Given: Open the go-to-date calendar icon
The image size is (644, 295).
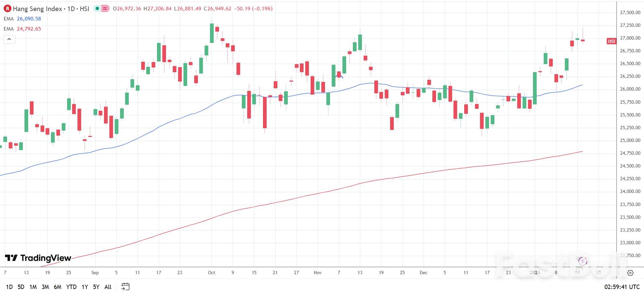Looking at the screenshot, I should [125, 287].
